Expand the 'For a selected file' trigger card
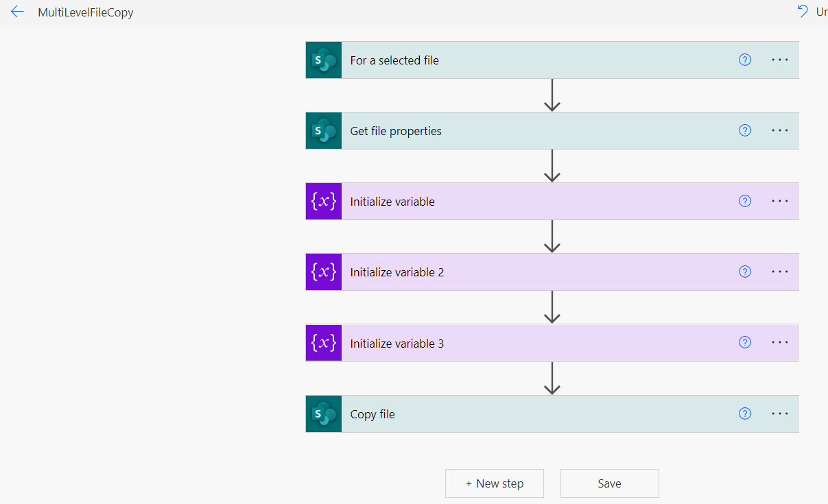828x504 pixels. (x=552, y=60)
